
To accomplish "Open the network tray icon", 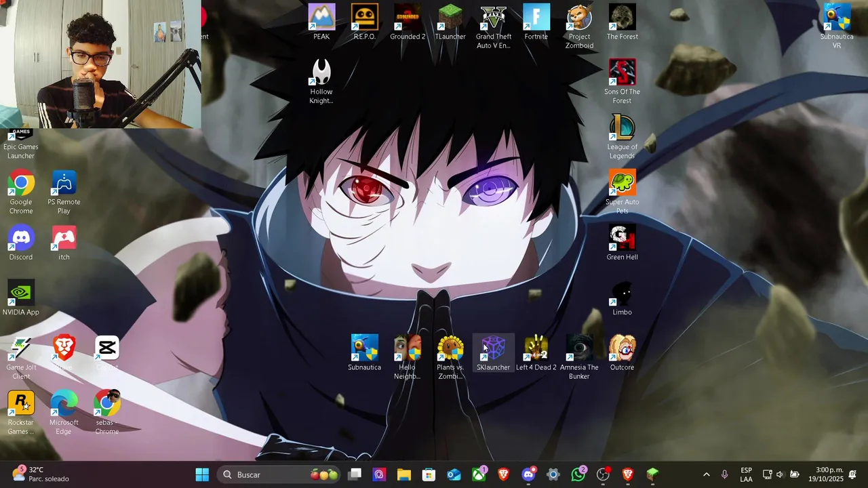I will [767, 474].
